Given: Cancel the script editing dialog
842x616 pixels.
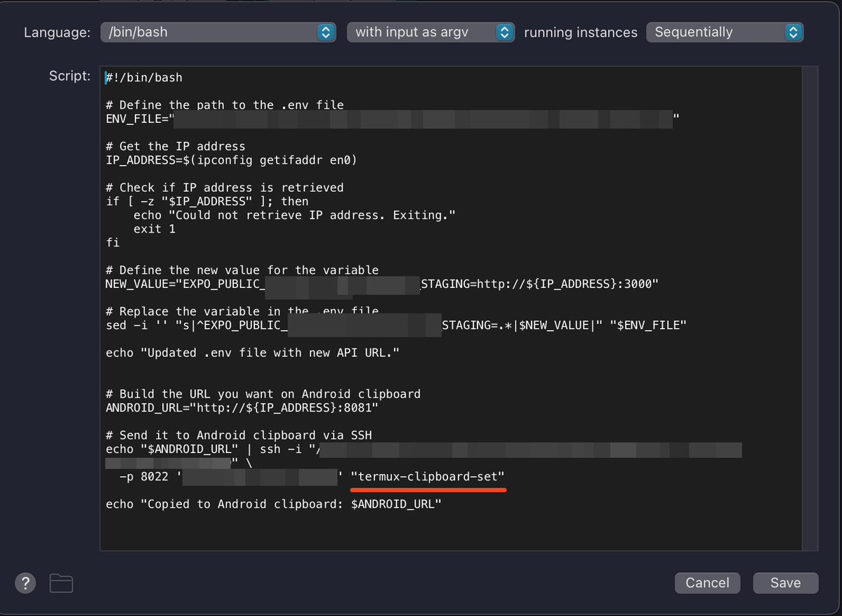Looking at the screenshot, I should [707, 583].
